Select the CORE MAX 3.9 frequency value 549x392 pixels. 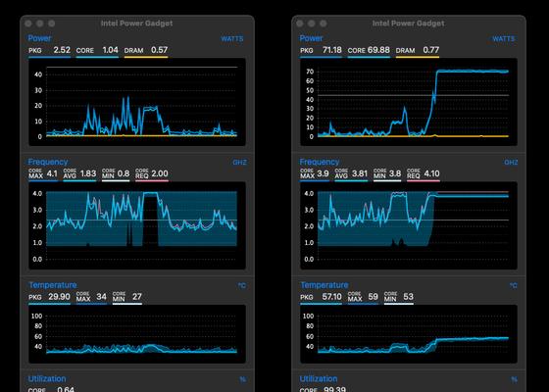pyautogui.click(x=315, y=174)
